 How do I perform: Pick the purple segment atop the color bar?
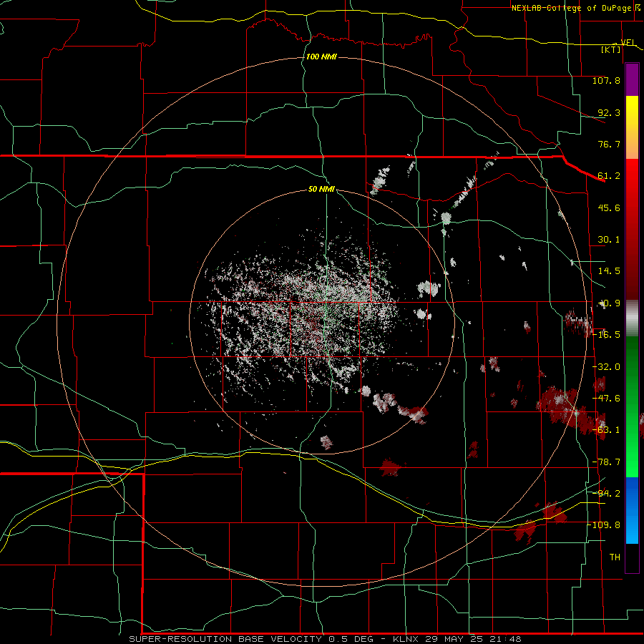tap(632, 79)
